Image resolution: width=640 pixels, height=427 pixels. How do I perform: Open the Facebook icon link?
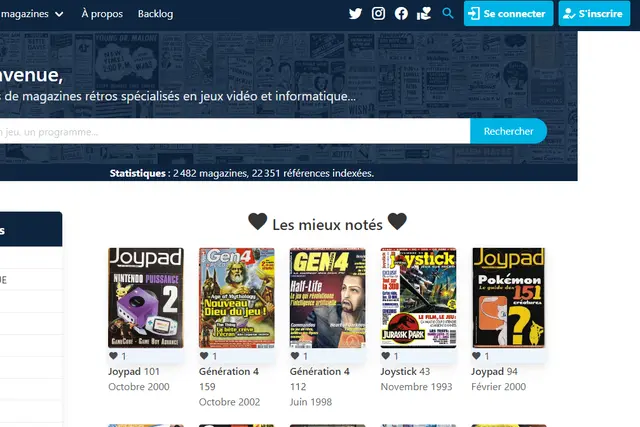[x=401, y=13]
